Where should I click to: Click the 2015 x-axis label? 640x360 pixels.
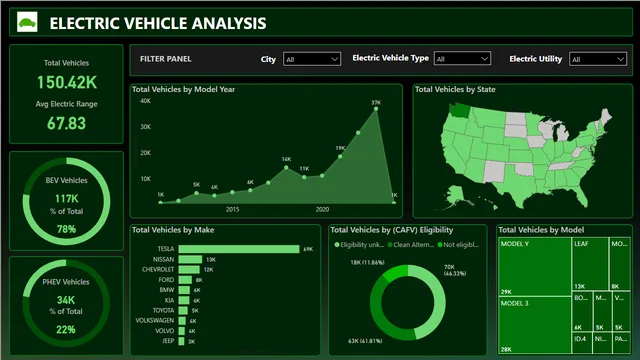pyautogui.click(x=232, y=209)
